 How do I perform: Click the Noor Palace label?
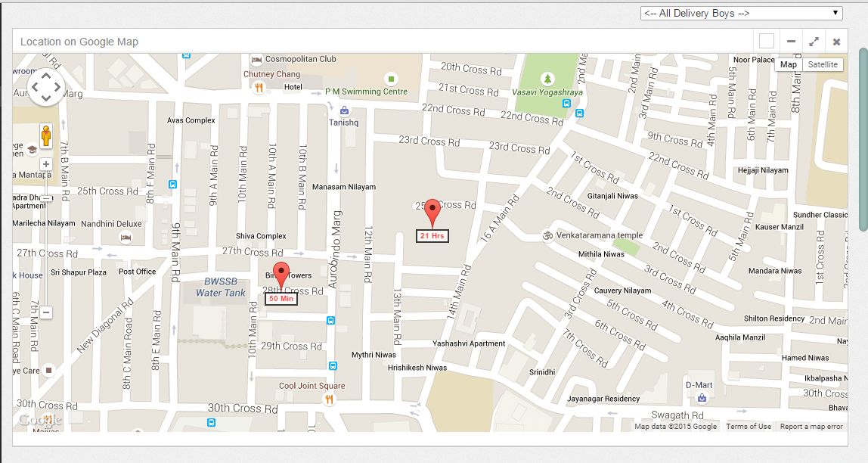coord(754,60)
